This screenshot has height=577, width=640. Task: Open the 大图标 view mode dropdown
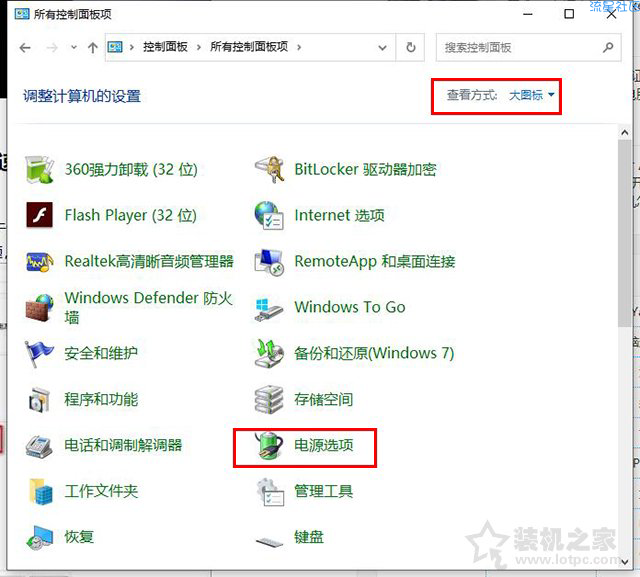pyautogui.click(x=532, y=95)
